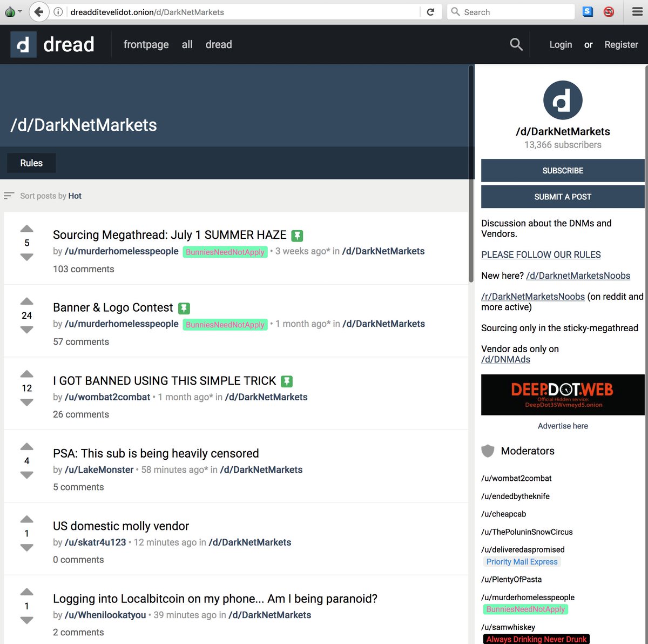Open moderator /u/cheapcab profile
Screen dimensions: 648x644
coord(503,514)
